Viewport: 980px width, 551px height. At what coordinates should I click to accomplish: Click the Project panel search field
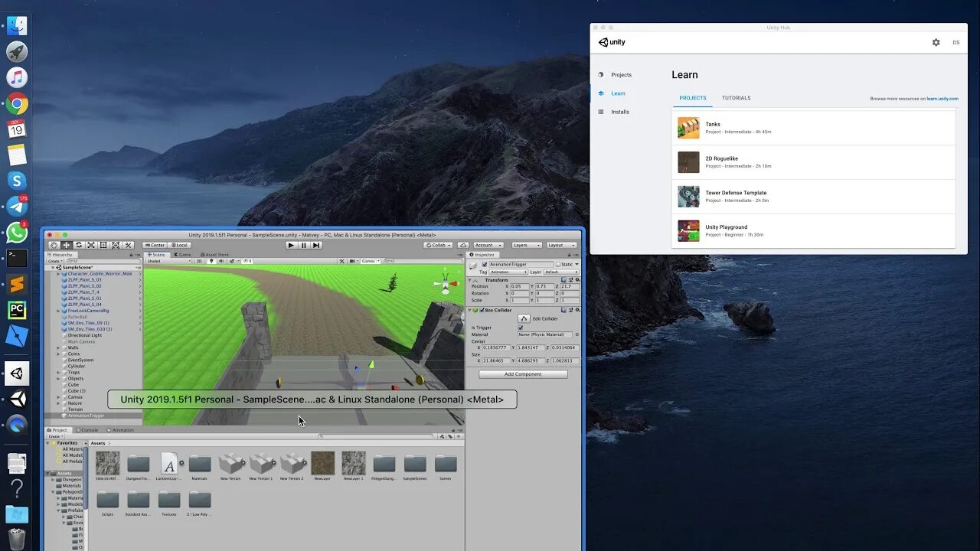point(377,436)
